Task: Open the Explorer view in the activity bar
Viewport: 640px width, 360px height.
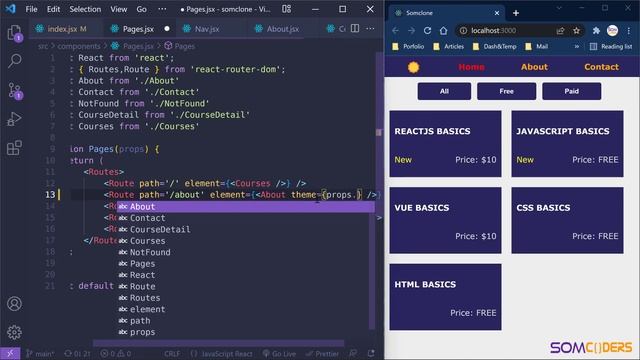Action: pos(15,32)
